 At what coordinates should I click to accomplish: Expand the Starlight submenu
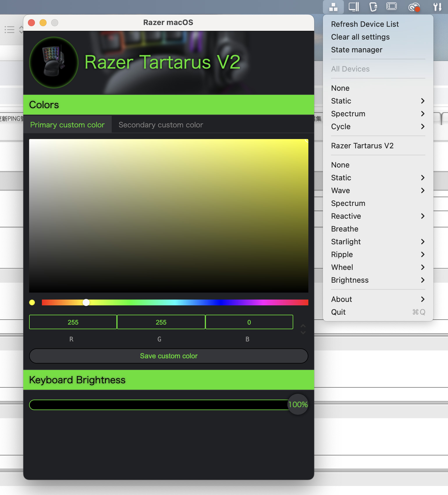click(378, 242)
